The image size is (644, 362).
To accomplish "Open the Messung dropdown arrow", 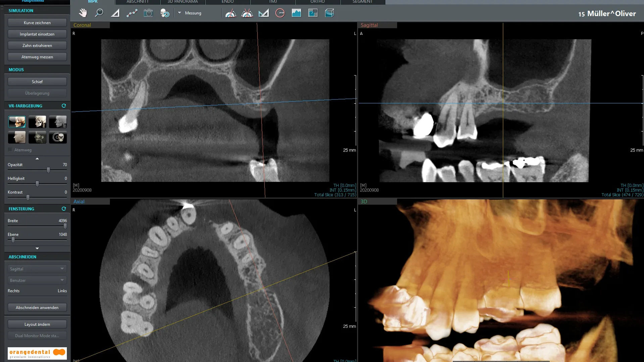I will click(x=179, y=13).
